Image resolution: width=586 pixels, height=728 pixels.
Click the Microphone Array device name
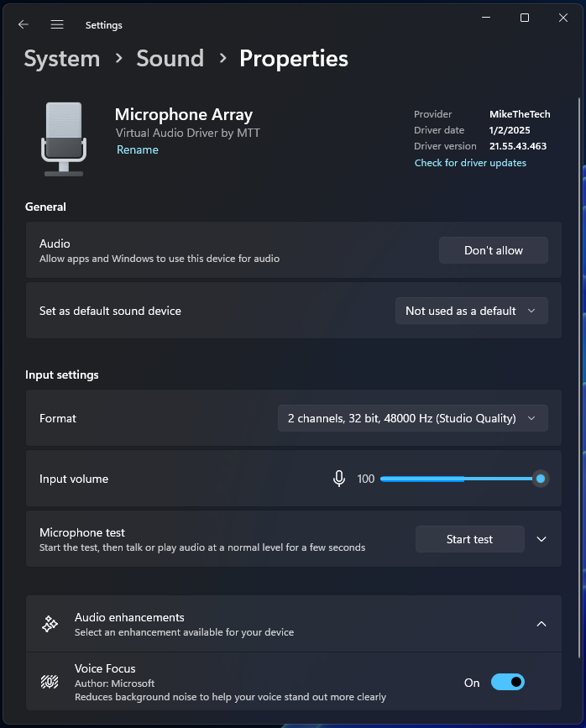(184, 114)
